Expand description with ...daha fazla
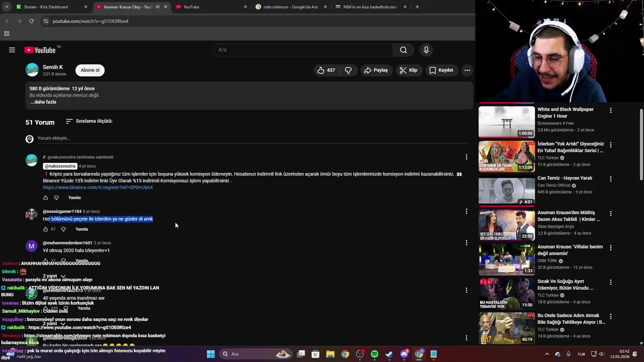644x362 pixels. [x=43, y=102]
